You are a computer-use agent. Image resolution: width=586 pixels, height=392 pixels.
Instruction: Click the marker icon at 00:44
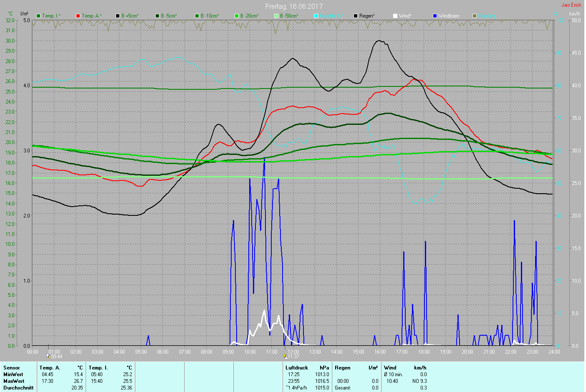49,357
